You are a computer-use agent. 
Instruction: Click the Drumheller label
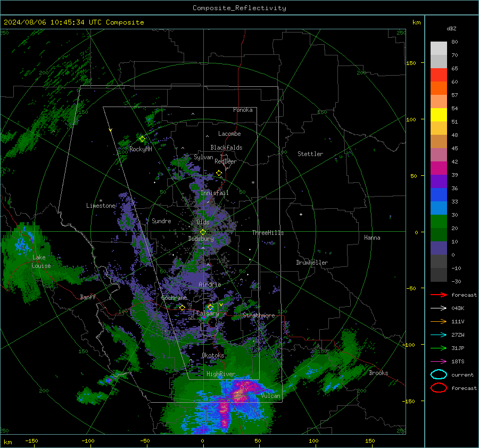pyautogui.click(x=312, y=263)
